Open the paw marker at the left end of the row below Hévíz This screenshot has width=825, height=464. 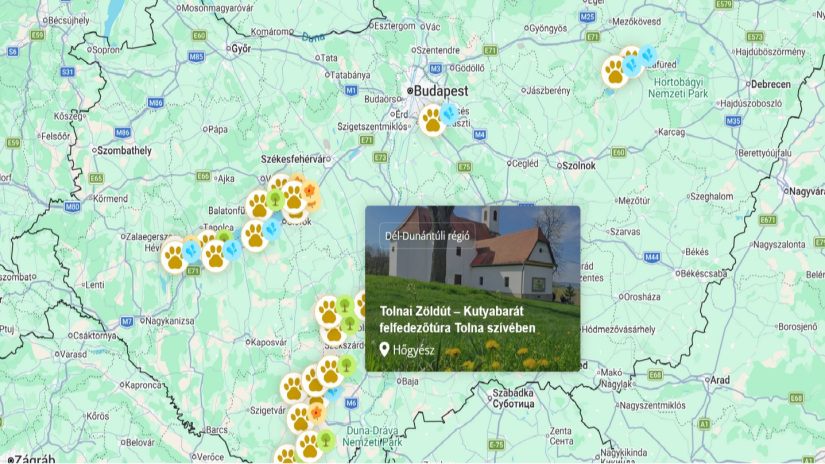[174, 257]
